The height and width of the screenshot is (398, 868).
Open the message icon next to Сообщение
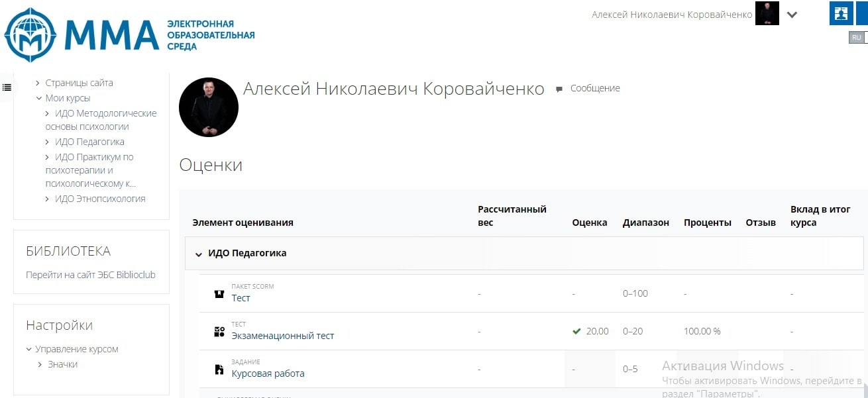click(x=560, y=88)
